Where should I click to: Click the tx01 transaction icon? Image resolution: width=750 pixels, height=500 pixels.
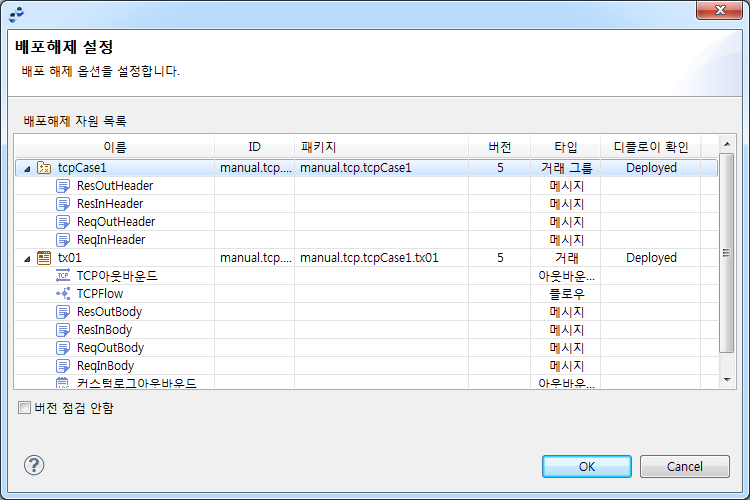(x=44, y=258)
